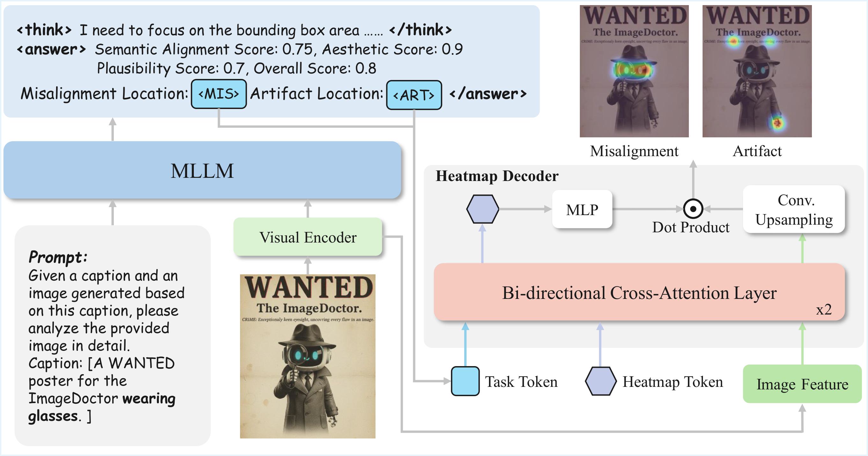Click the Dot Product circle symbol
This screenshot has width=868, height=456.
coord(693,209)
